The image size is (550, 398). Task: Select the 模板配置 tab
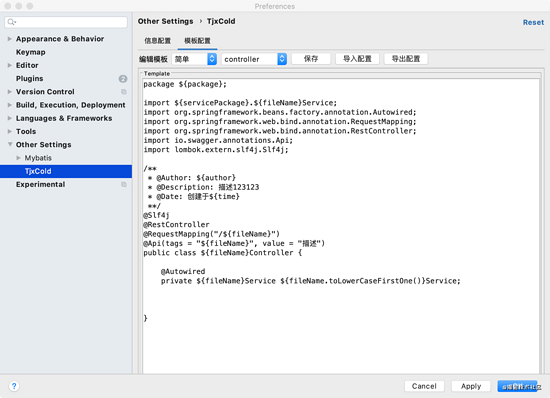coord(197,41)
